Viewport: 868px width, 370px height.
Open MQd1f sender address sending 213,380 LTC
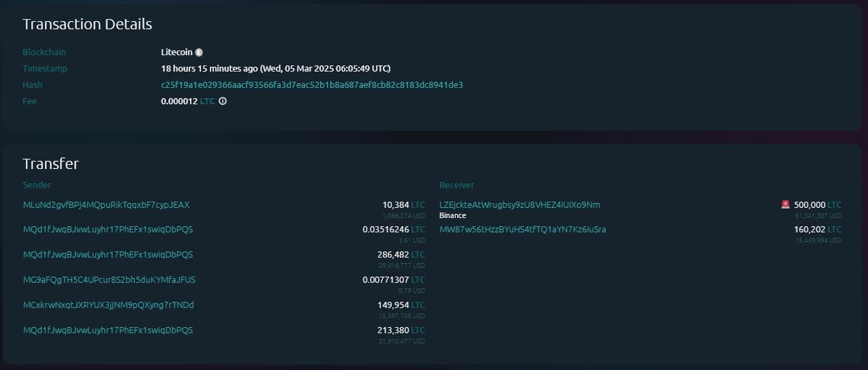[108, 330]
